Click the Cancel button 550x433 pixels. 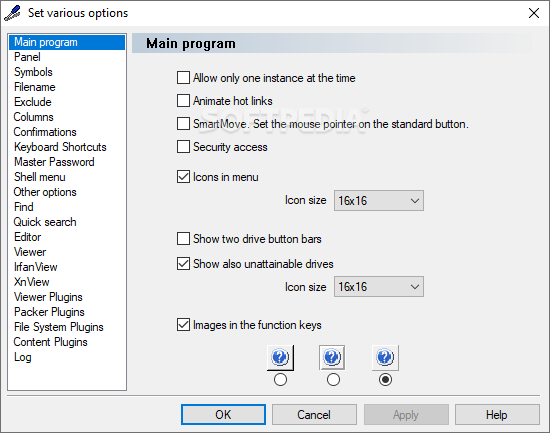pos(314,415)
